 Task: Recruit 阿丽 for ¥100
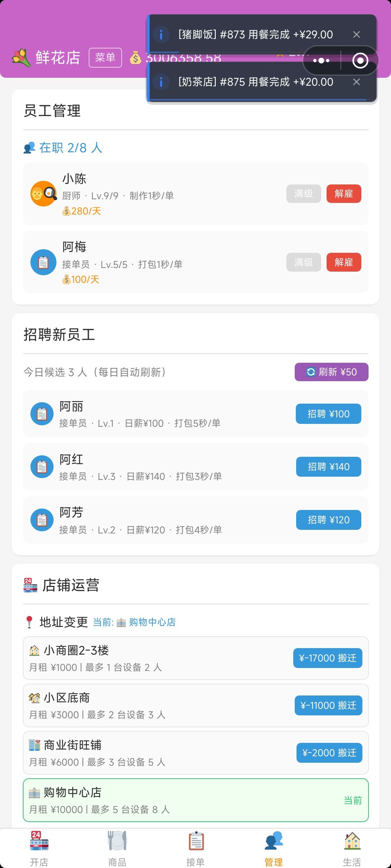pos(328,414)
